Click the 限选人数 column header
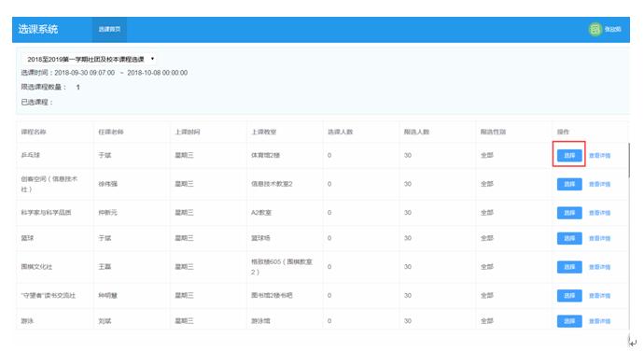The image size is (644, 351). coord(416,132)
